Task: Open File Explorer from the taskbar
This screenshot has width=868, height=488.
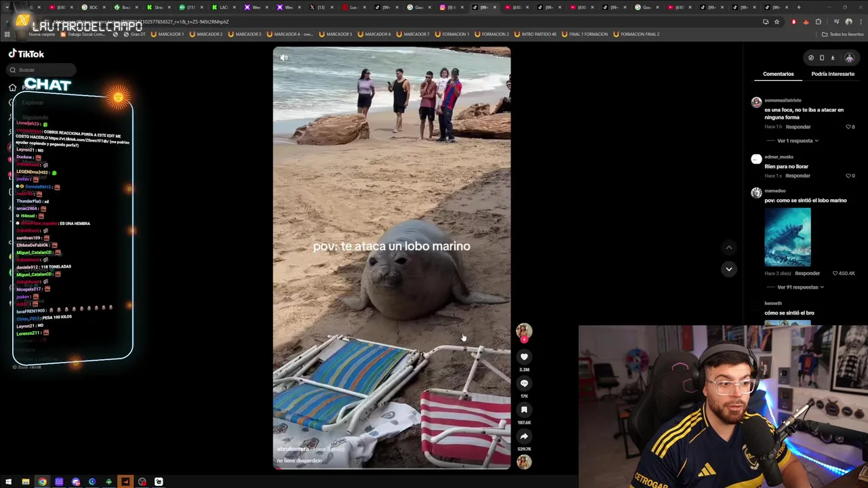Action: 26,482
